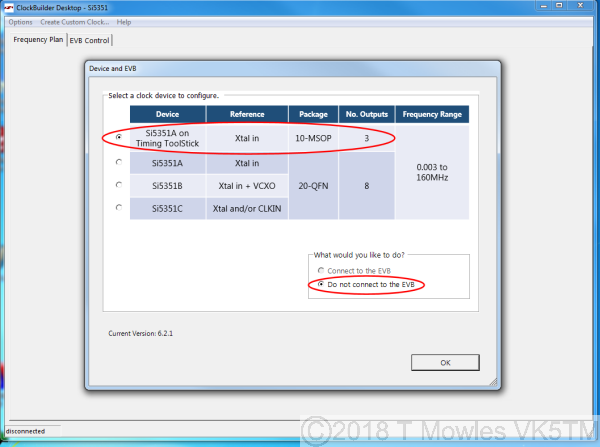The width and height of the screenshot is (600, 447).
Task: Switch to the Frequency Plan tab
Action: (37, 40)
